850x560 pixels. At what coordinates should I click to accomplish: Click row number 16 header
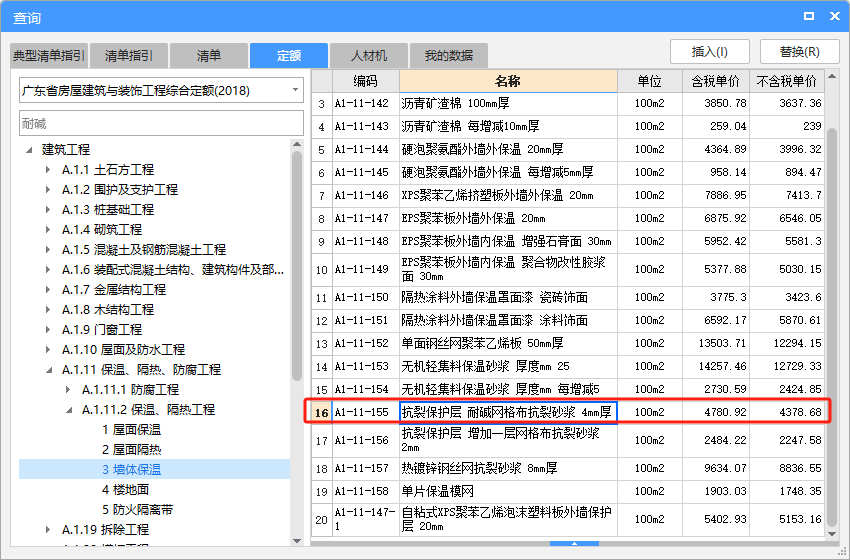pyautogui.click(x=322, y=413)
